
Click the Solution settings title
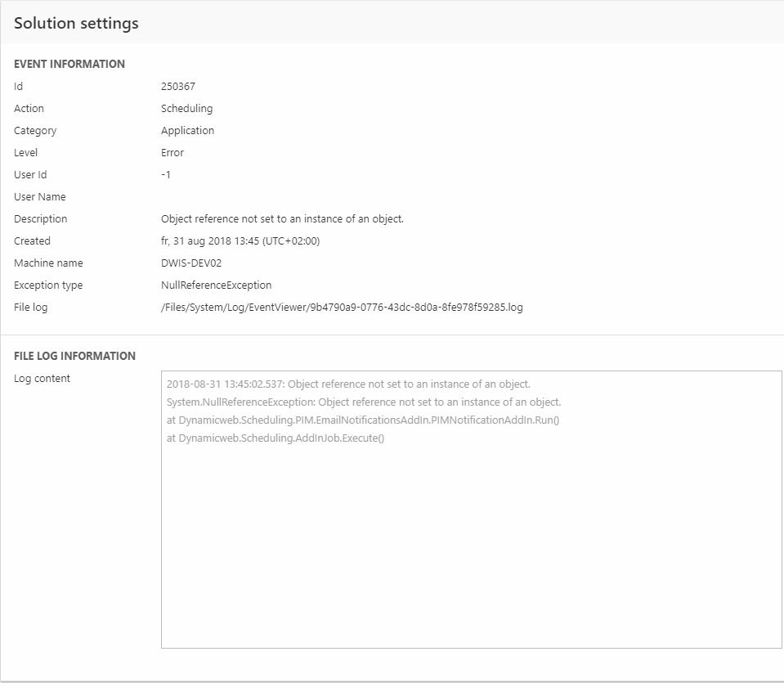(76, 23)
